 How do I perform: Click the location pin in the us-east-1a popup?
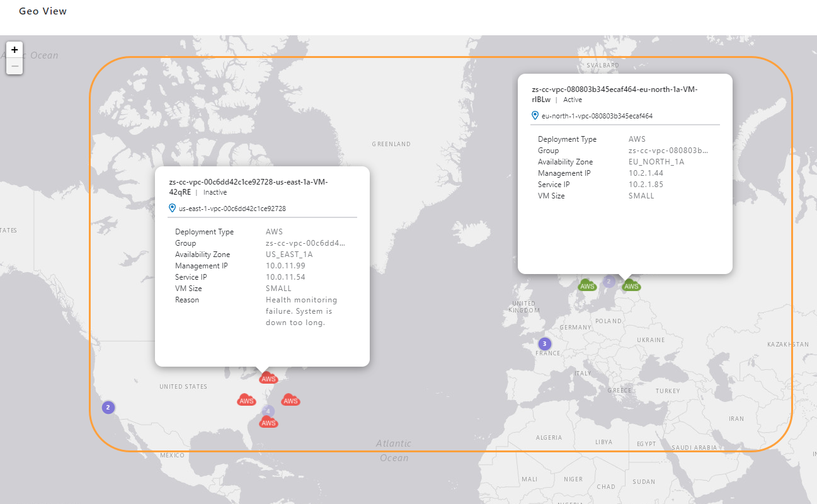[172, 207]
